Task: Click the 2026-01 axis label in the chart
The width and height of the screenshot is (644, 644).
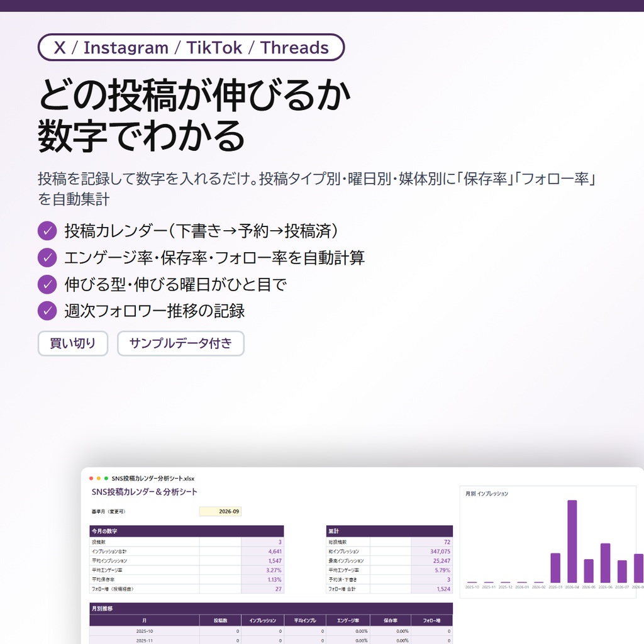Action: [522, 587]
